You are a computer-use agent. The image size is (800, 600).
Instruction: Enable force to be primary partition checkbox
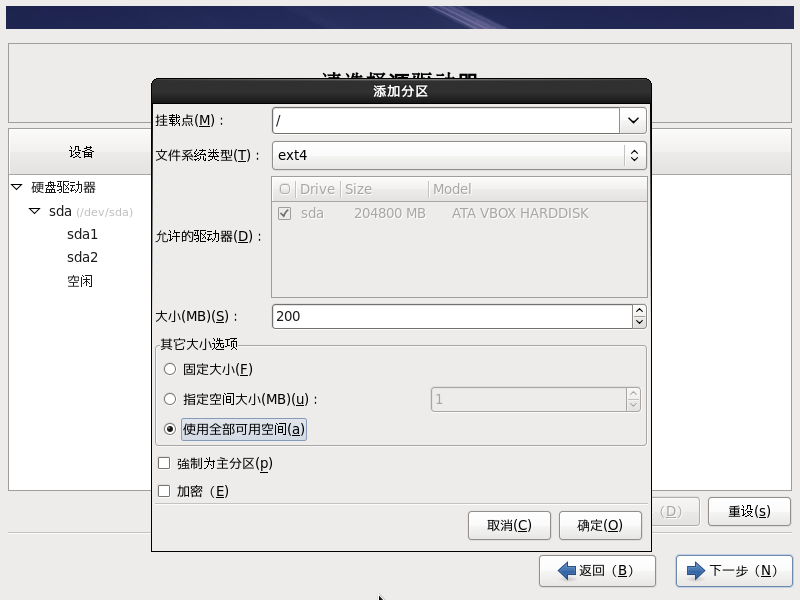164,463
